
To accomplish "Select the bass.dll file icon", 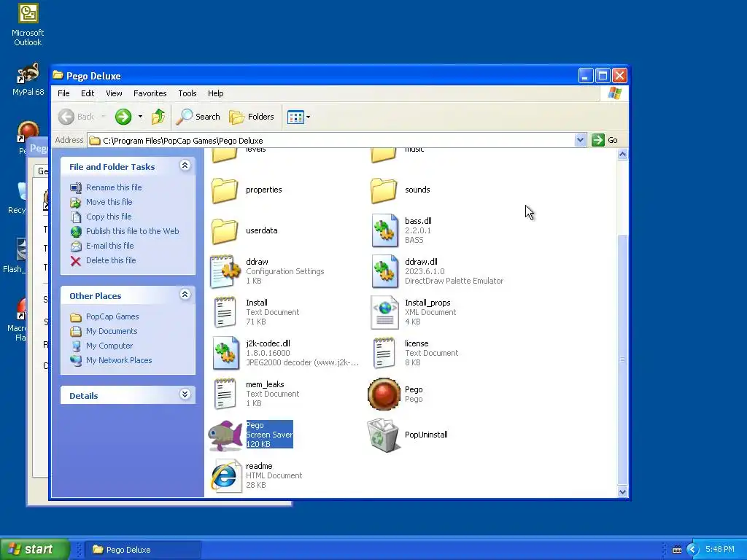I will (x=384, y=231).
